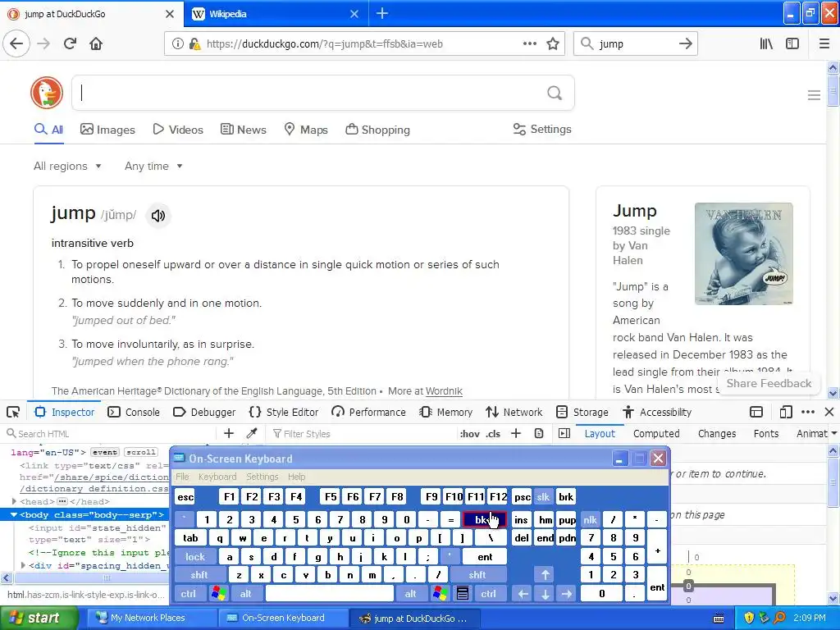Screen dimensions: 840x630
Task: Open the Videos search results
Action: 178,130
